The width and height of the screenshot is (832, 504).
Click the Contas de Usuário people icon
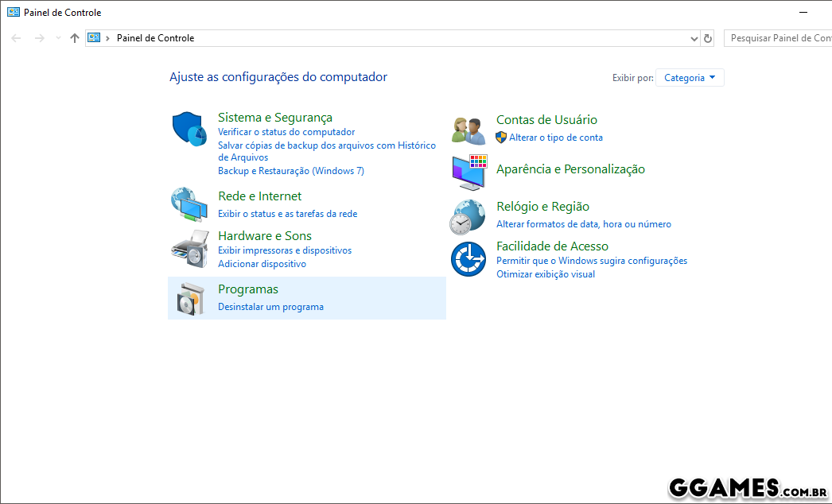coord(468,129)
